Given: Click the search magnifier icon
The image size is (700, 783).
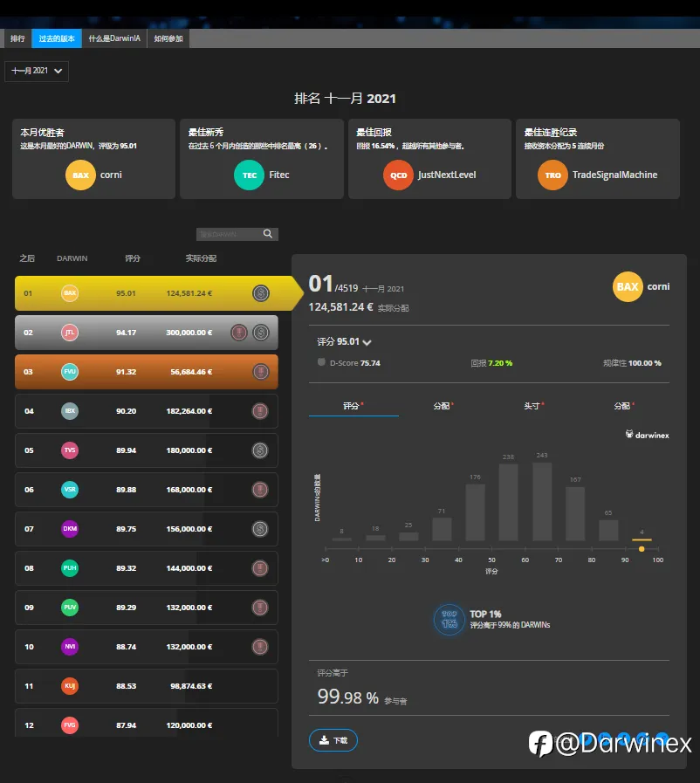Looking at the screenshot, I should [x=268, y=234].
